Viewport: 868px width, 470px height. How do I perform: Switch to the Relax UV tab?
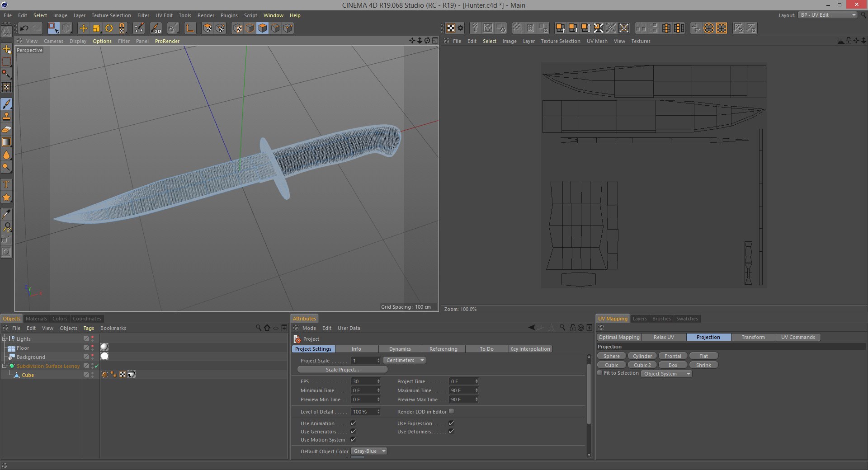point(664,337)
